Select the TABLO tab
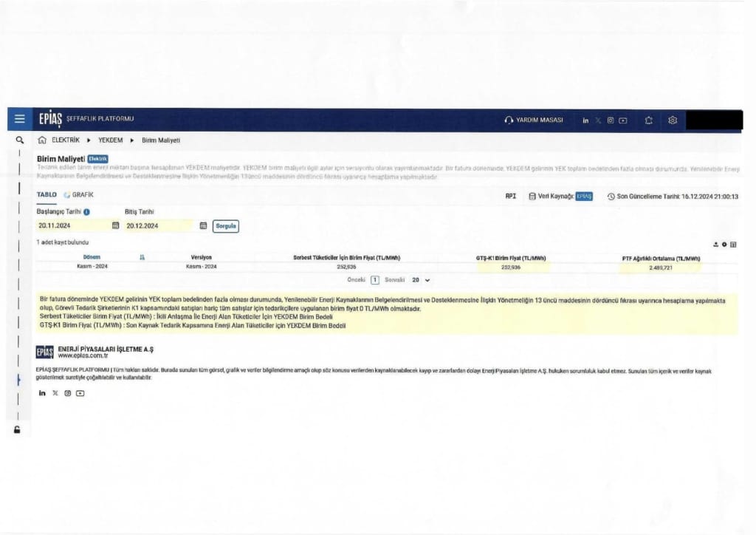Viewport: 756px width, 535px height. (x=47, y=195)
